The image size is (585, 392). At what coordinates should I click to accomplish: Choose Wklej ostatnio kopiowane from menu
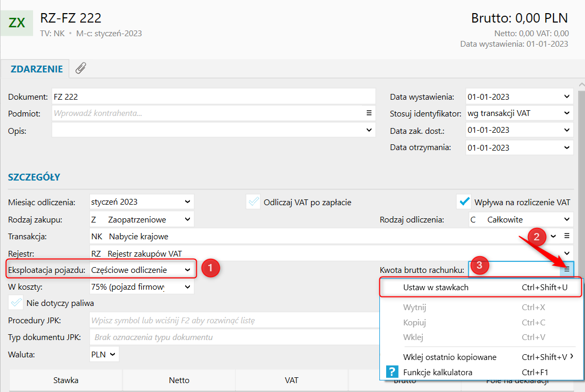(450, 357)
